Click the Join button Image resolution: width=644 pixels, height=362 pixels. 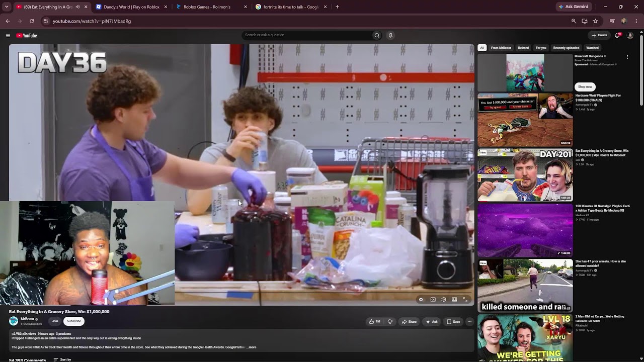pos(55,321)
